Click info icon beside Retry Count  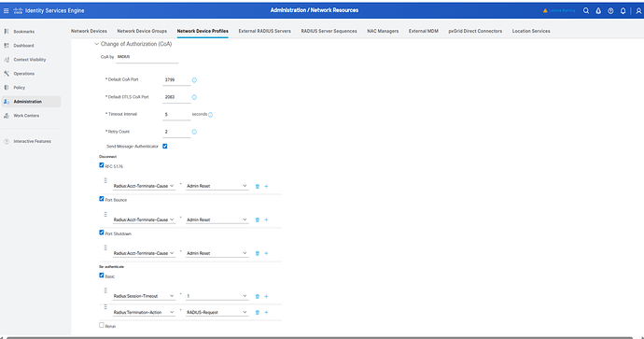click(194, 132)
